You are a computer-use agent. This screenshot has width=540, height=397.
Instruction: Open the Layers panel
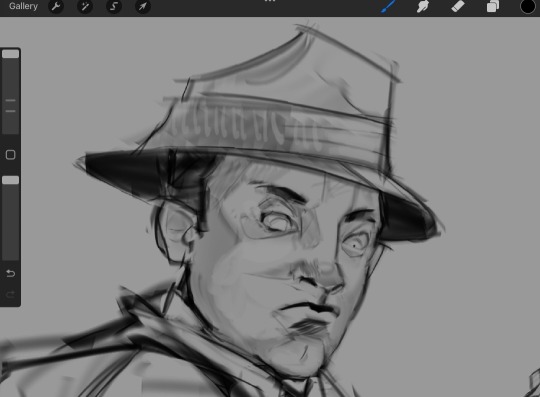[x=493, y=6]
